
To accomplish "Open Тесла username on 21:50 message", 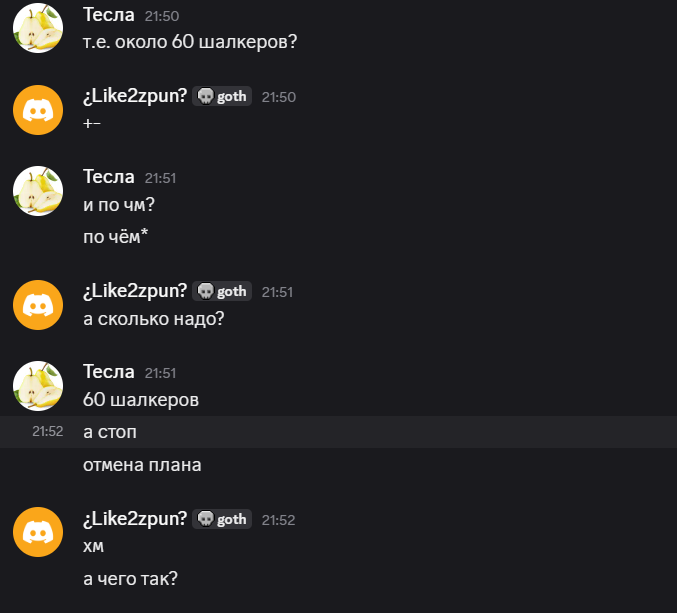I will point(109,15).
